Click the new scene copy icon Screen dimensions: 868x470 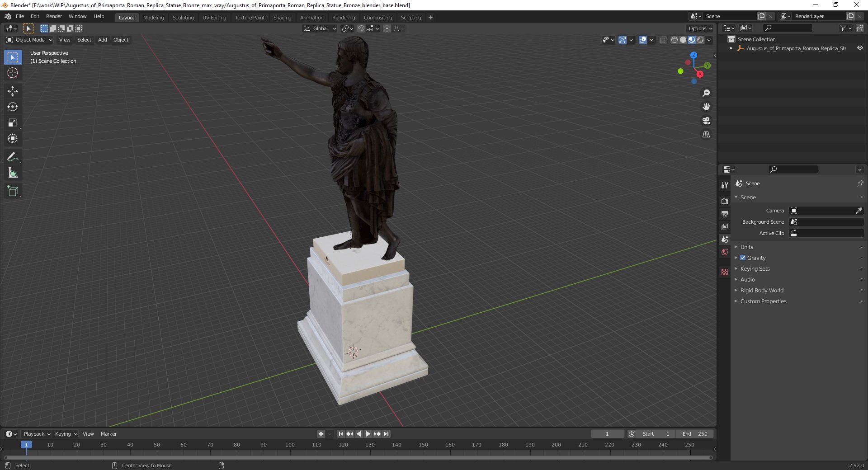pos(761,16)
